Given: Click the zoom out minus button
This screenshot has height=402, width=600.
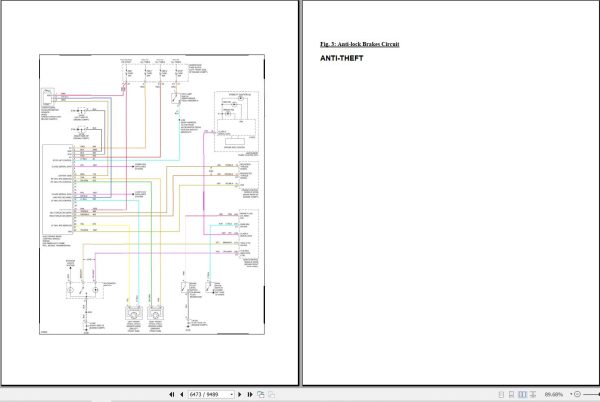Looking at the screenshot, I should [x=577, y=394].
